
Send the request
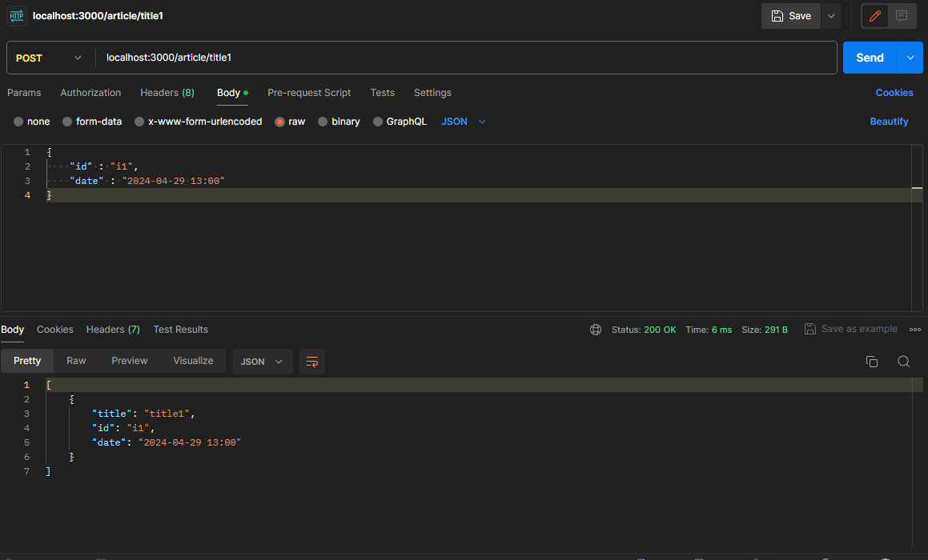(870, 58)
